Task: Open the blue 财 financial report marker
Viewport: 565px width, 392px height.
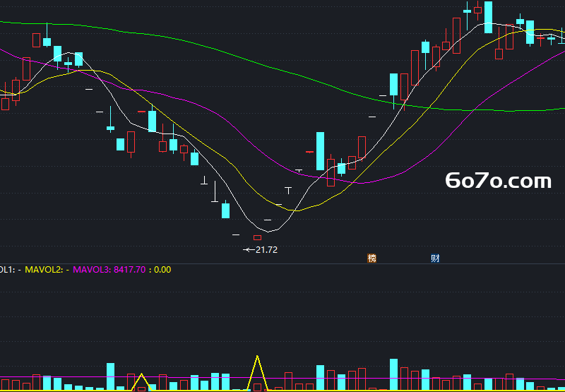Action: coord(435,258)
